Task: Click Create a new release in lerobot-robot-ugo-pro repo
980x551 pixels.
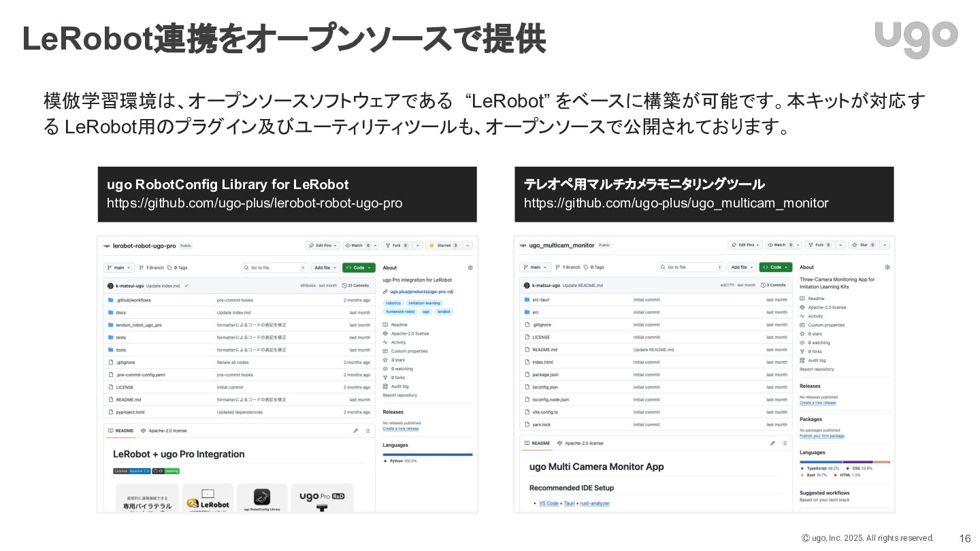Action: (x=401, y=429)
